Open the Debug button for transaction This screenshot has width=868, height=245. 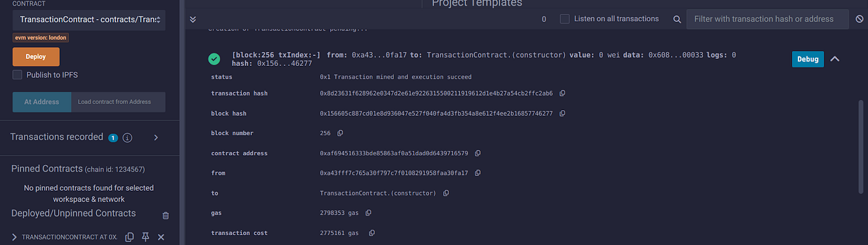(x=808, y=59)
